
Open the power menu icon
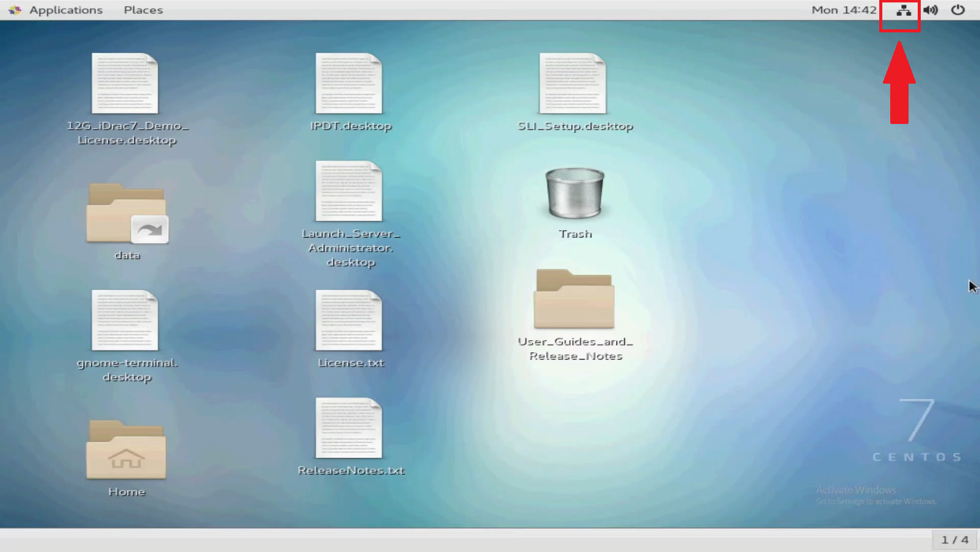(x=957, y=10)
